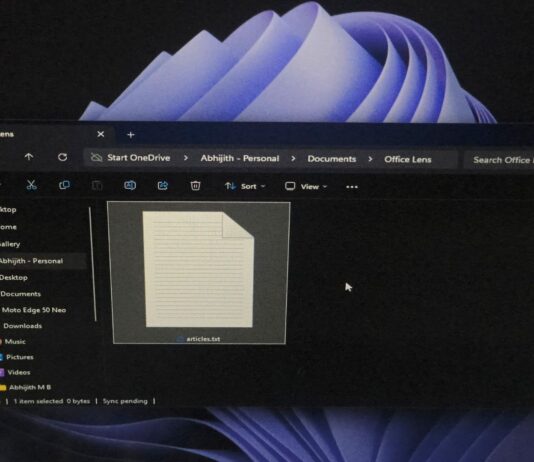This screenshot has height=462, width=534.
Task: Select Home in navigation pane
Action: [x=8, y=227]
